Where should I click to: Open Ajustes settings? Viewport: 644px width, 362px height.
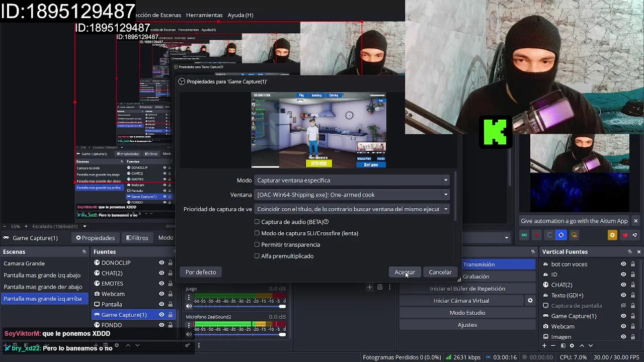[467, 325]
